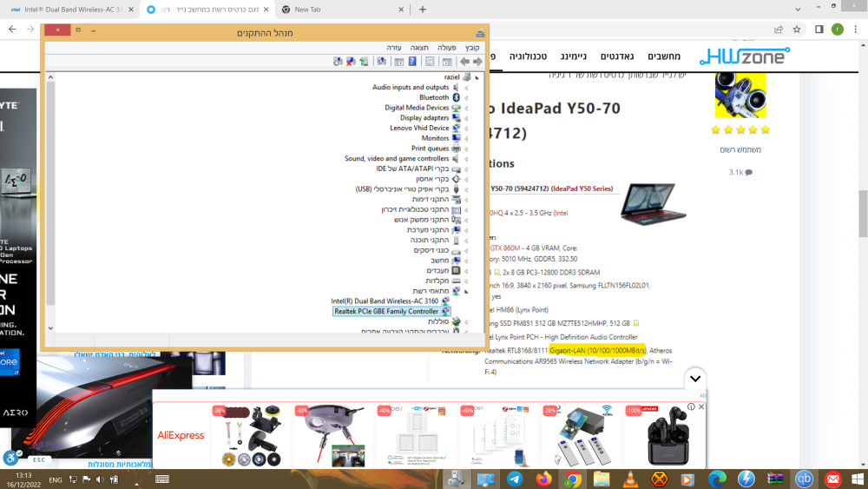
Task: Click the ENG language indicator in tray
Action: point(56,480)
